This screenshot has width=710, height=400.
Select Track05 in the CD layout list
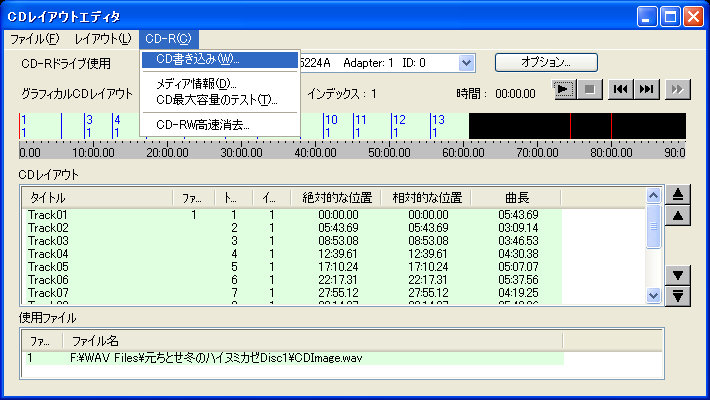point(48,267)
